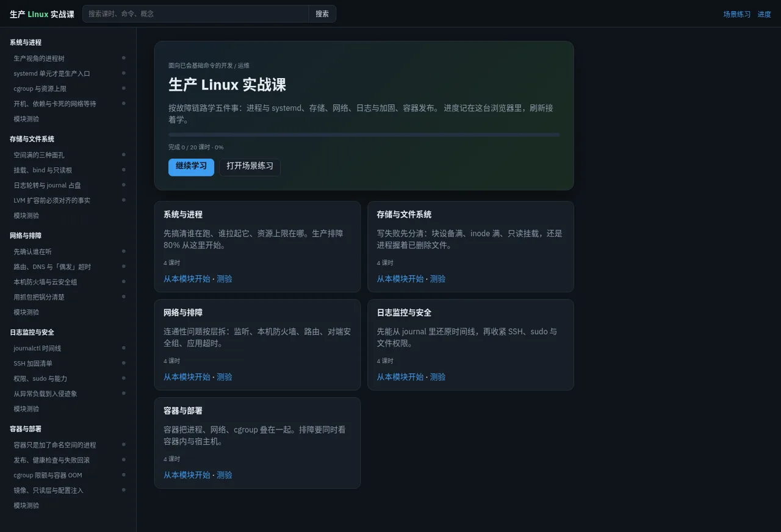Open 场景练习 in the top bar
The width and height of the screenshot is (781, 532).
tap(737, 14)
